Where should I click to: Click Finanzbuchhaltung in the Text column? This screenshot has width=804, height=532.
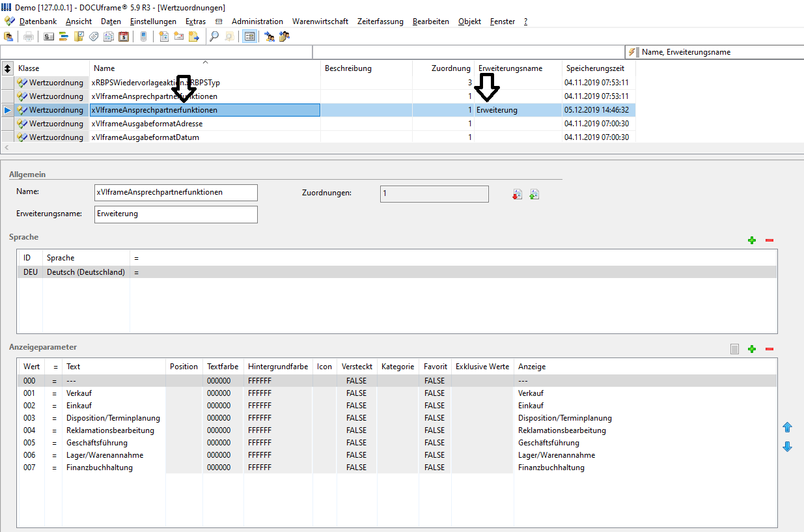pyautogui.click(x=100, y=468)
